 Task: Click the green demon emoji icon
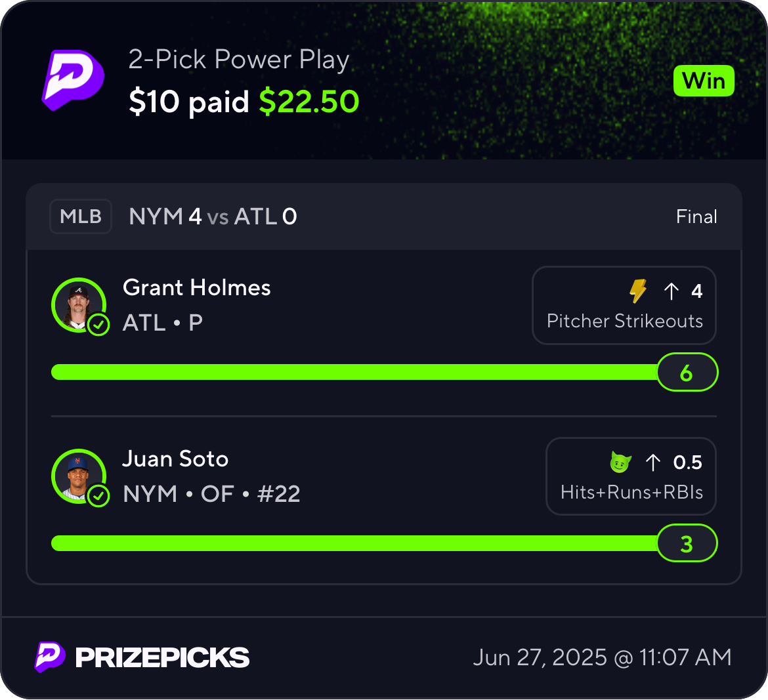pos(620,462)
